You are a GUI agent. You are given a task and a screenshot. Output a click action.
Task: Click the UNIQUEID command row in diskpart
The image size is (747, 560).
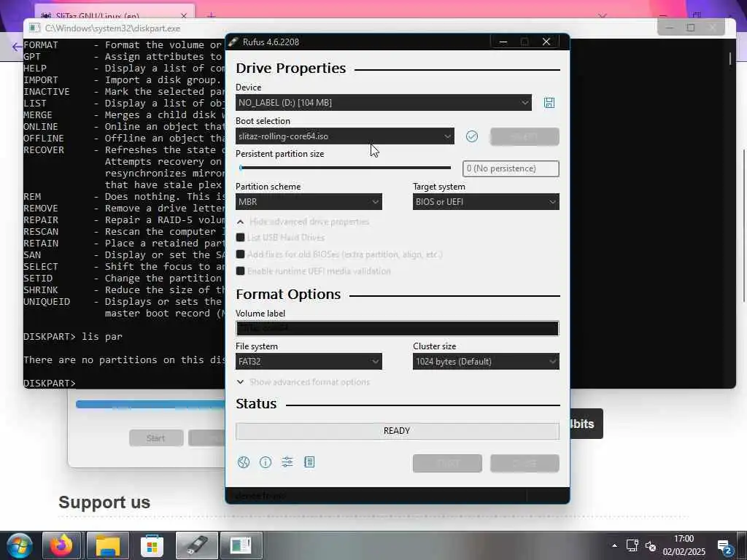pyautogui.click(x=124, y=302)
